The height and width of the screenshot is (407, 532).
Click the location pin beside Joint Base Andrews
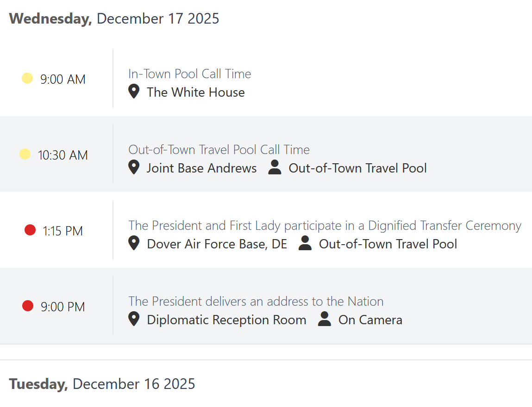point(134,167)
